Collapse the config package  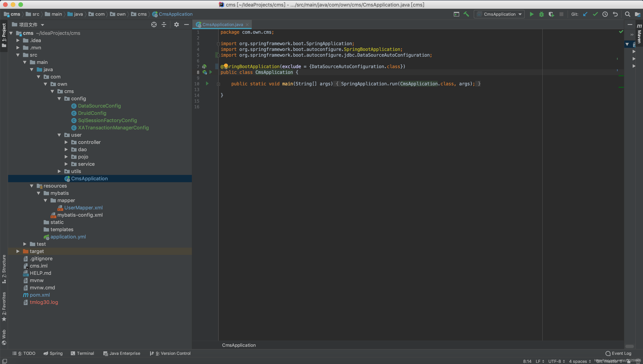tap(59, 99)
